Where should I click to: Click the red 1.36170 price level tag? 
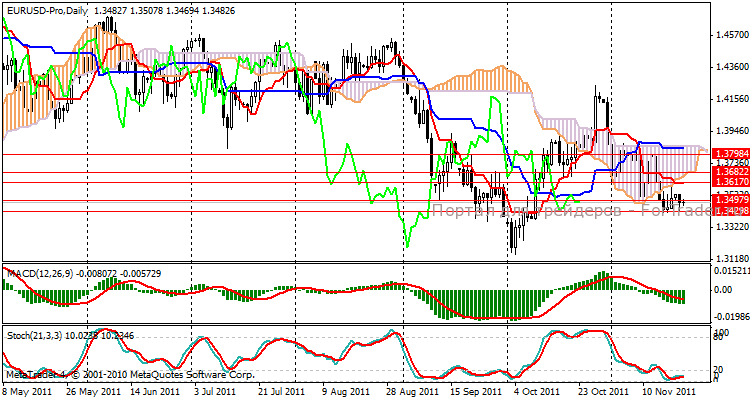pos(728,183)
